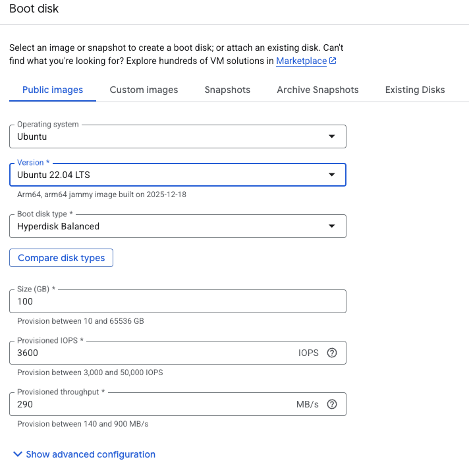Open the help icon for Provisioned IOPS
The width and height of the screenshot is (469, 476).
[x=332, y=353]
